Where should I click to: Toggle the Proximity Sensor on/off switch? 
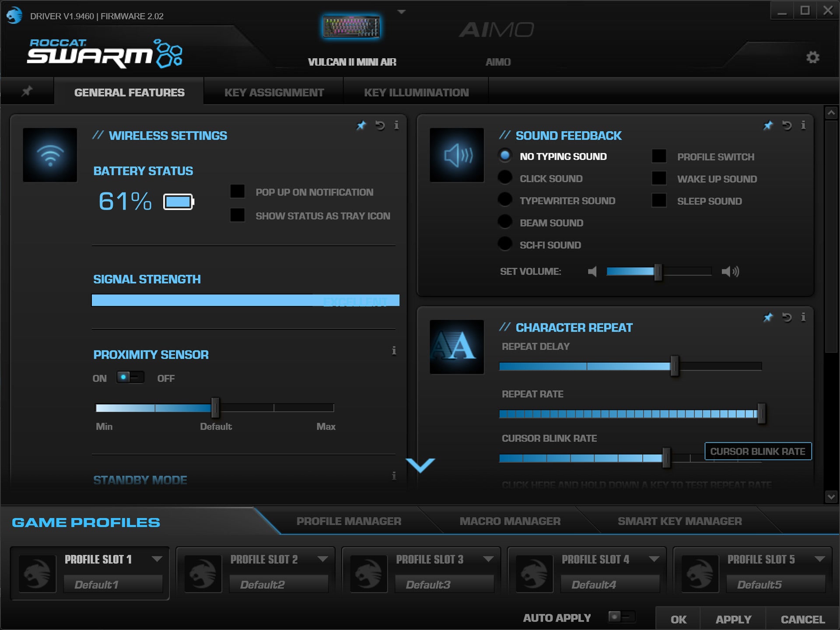(130, 377)
